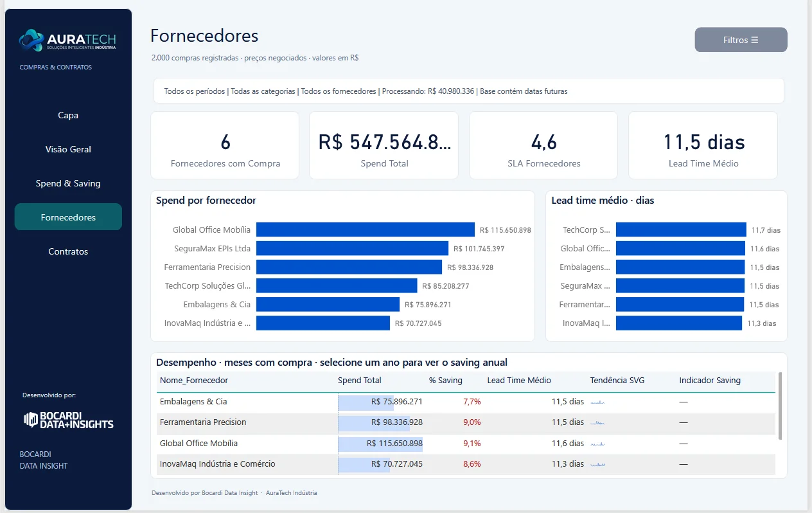Viewport: 812px width, 513px height.
Task: Click the 11,3 dias lead time bar
Action: click(679, 323)
